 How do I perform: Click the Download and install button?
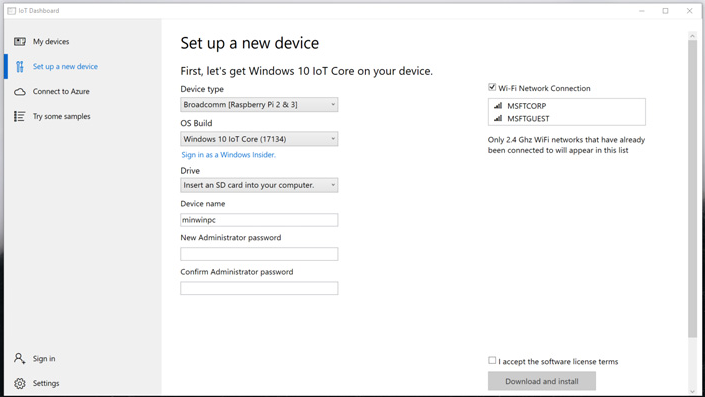tap(542, 381)
